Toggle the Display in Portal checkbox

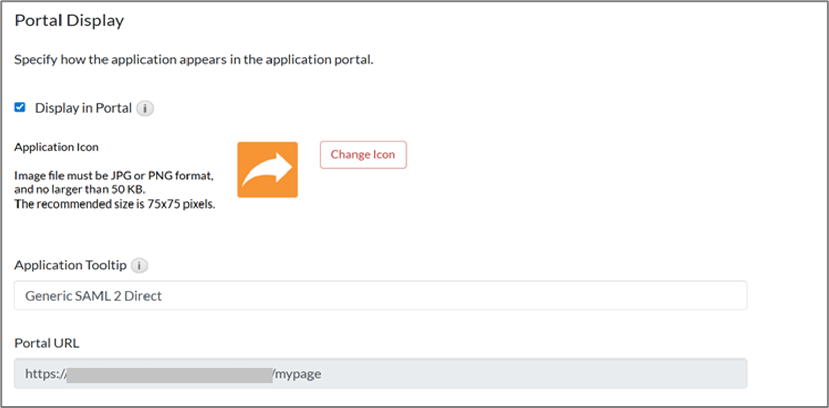[20, 107]
